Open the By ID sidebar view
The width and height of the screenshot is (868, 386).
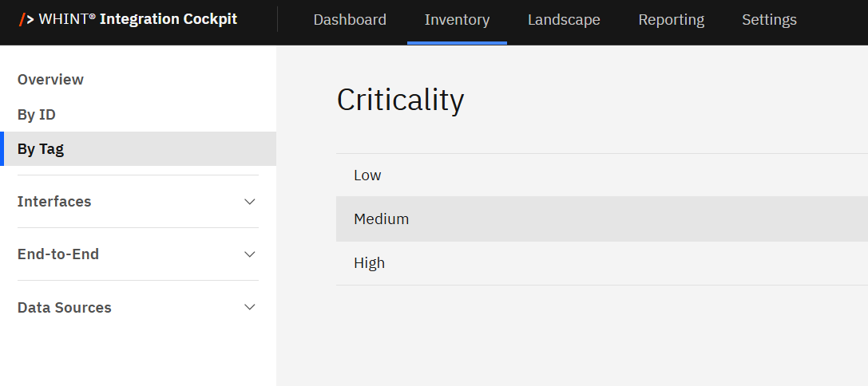(x=37, y=115)
